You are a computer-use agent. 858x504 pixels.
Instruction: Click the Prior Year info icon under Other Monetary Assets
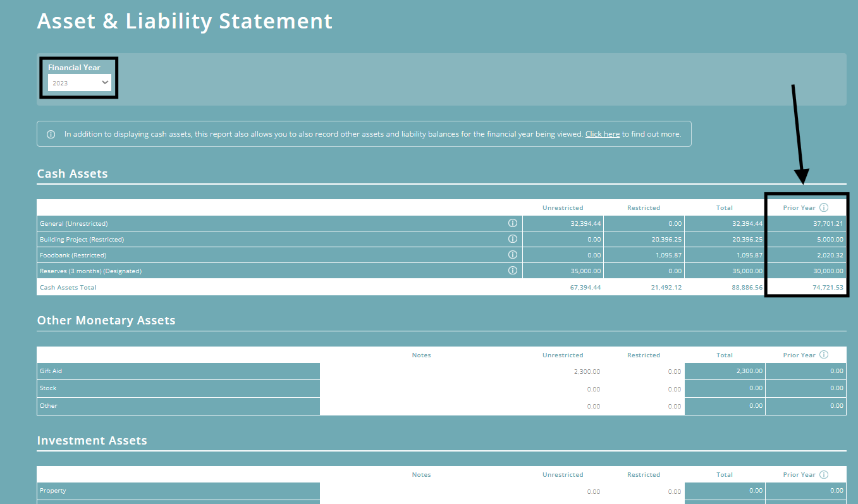(x=823, y=355)
